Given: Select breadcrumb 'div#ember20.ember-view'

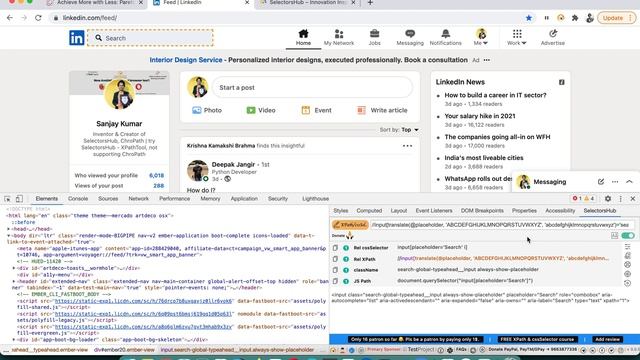Looking at the screenshot, I should (124, 350).
